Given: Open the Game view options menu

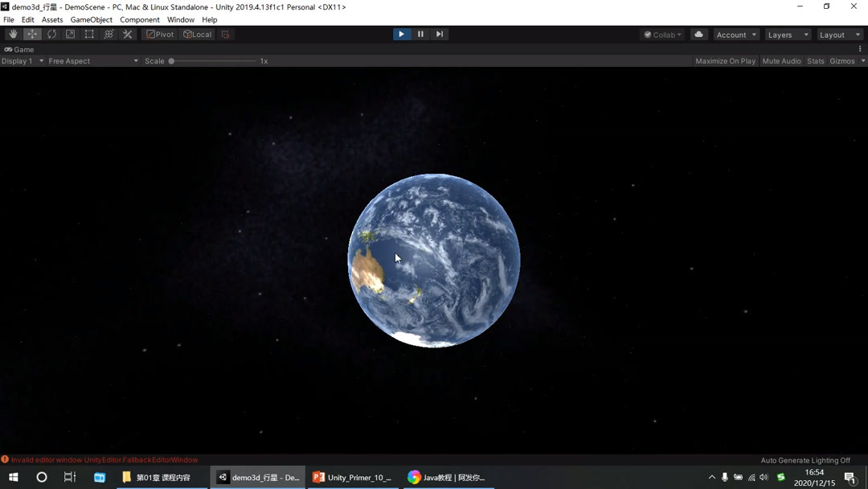Looking at the screenshot, I should click(860, 49).
